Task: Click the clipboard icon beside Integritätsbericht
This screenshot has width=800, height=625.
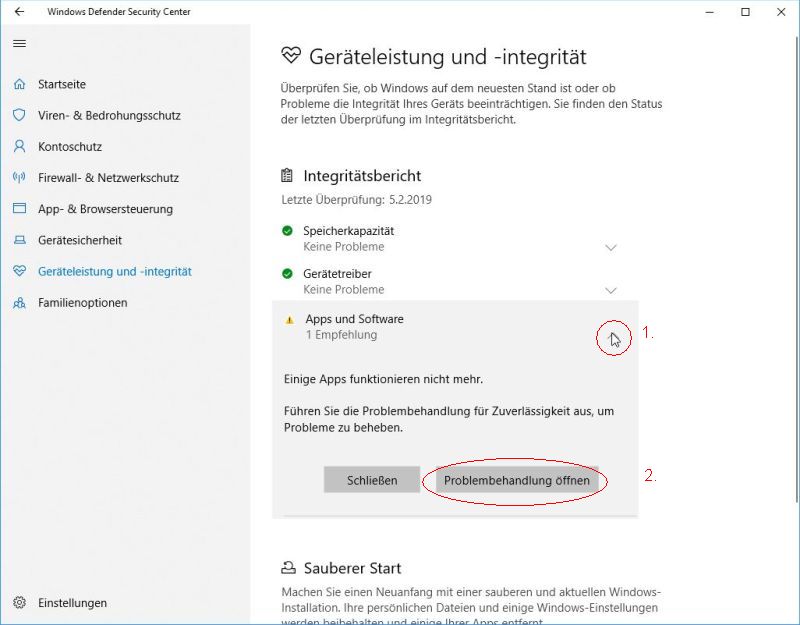Action: pos(287,176)
